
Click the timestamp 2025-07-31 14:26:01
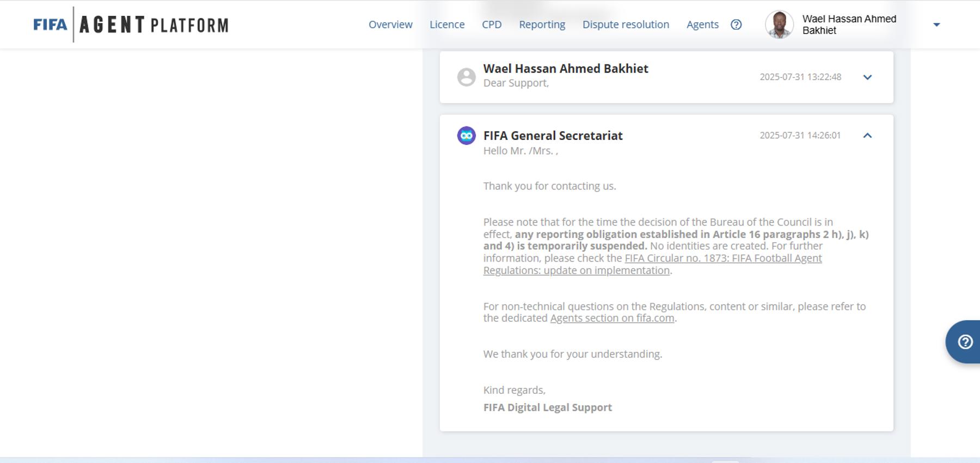tap(800, 135)
